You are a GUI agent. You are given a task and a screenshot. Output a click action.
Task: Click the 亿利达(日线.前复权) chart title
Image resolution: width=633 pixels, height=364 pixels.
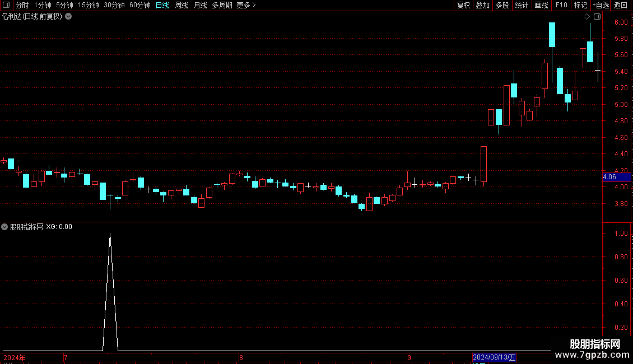click(x=32, y=17)
